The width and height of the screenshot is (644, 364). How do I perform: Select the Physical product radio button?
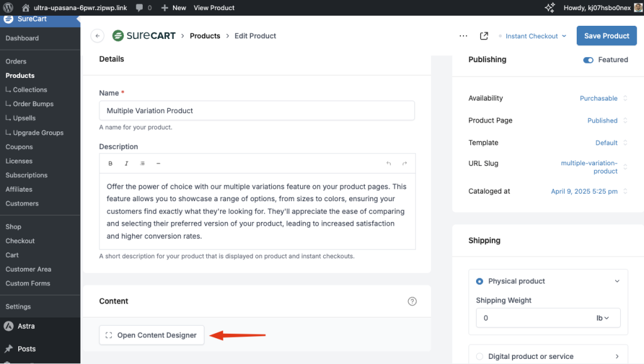coord(480,281)
